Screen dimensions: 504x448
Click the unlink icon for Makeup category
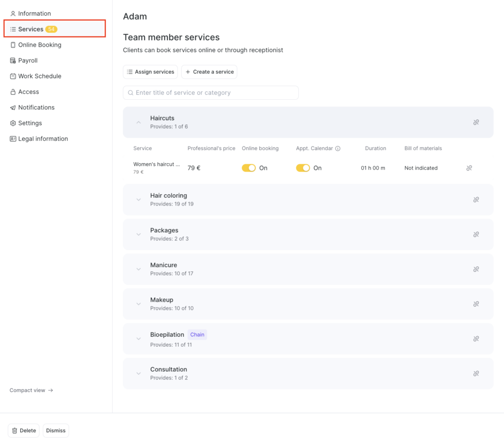tap(476, 304)
